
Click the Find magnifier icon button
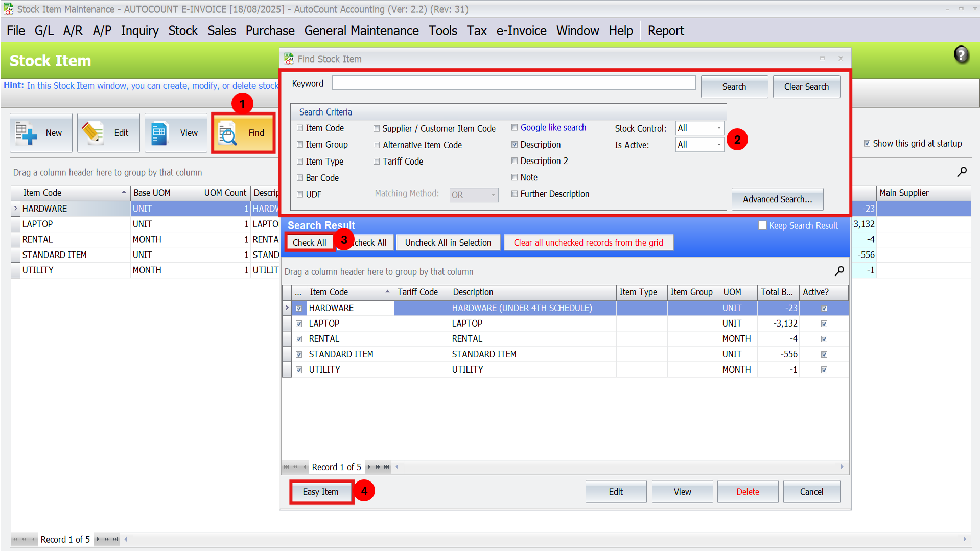point(228,133)
